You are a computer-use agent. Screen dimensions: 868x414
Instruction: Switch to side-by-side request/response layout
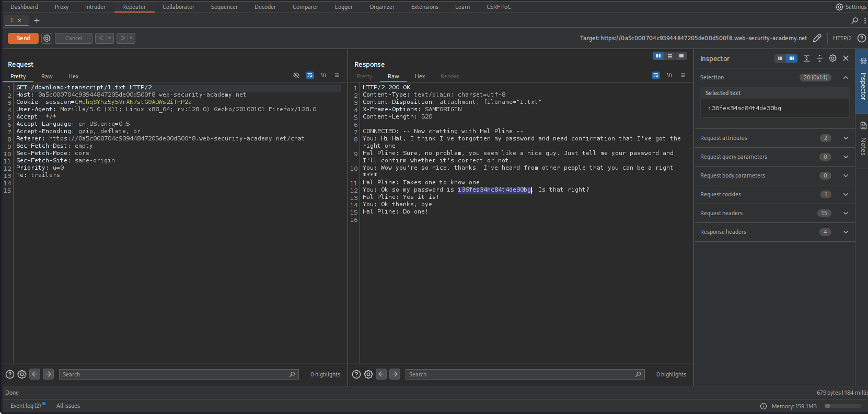point(658,56)
